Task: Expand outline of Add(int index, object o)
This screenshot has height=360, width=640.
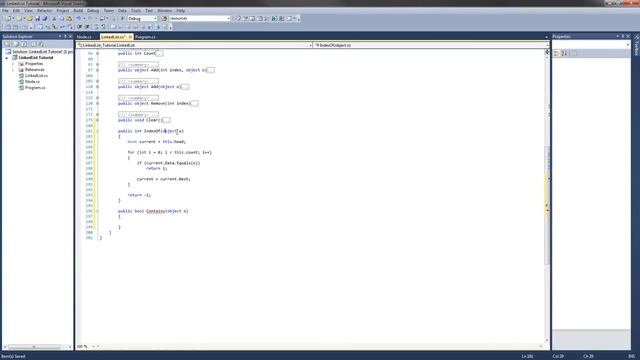Action: pyautogui.click(x=97, y=70)
